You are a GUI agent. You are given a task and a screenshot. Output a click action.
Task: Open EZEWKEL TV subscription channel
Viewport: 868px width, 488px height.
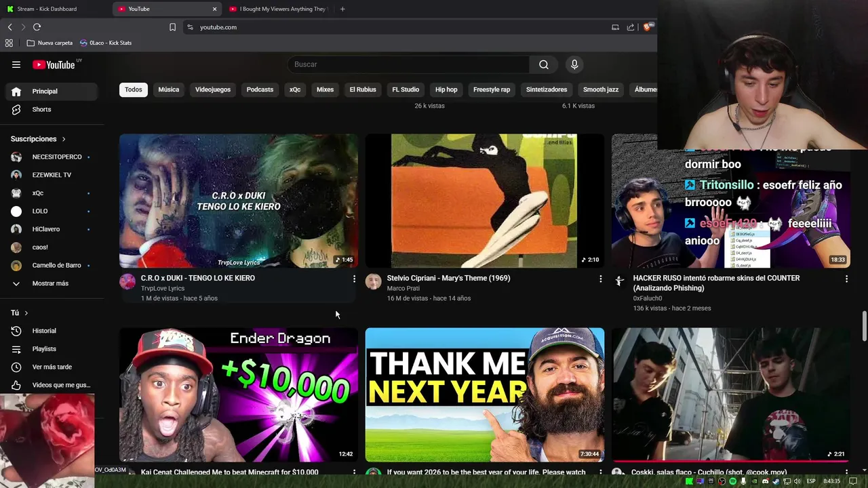coord(52,175)
